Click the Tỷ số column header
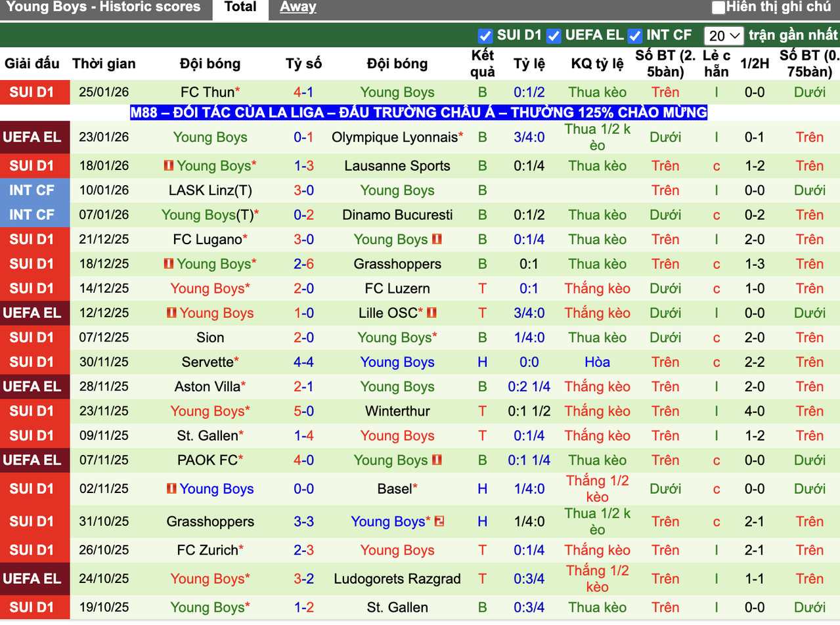This screenshot has width=840, height=625. tap(303, 64)
